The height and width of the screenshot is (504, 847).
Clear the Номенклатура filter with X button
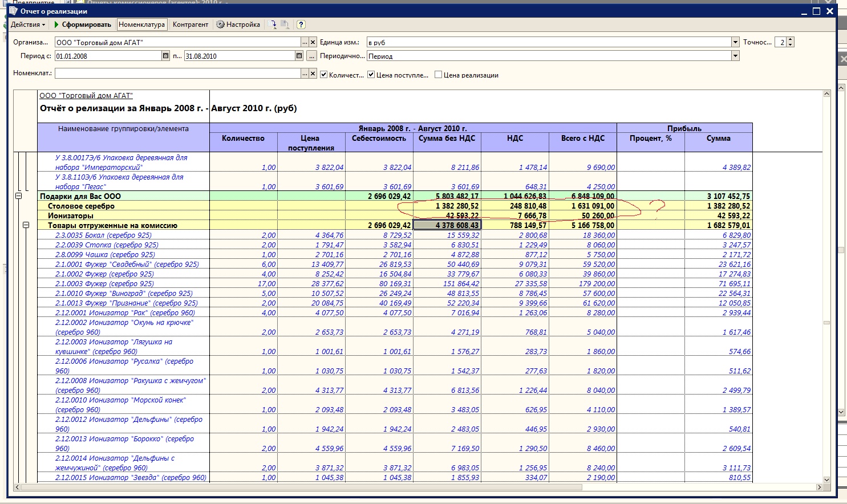[x=313, y=74]
